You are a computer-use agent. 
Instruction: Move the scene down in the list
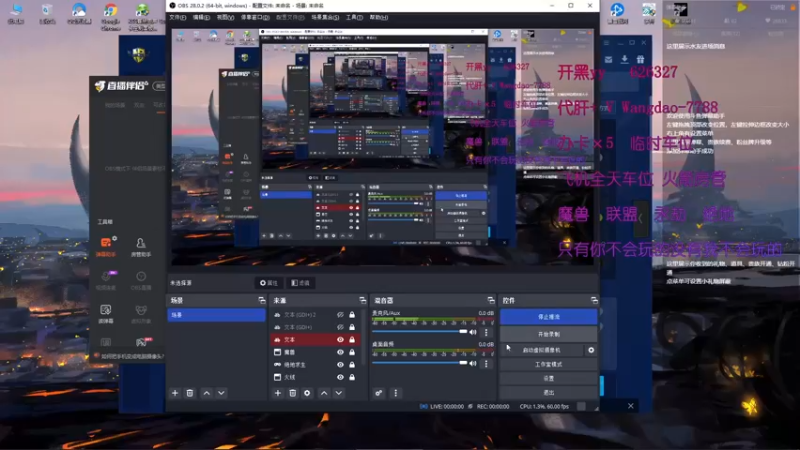pyautogui.click(x=221, y=393)
